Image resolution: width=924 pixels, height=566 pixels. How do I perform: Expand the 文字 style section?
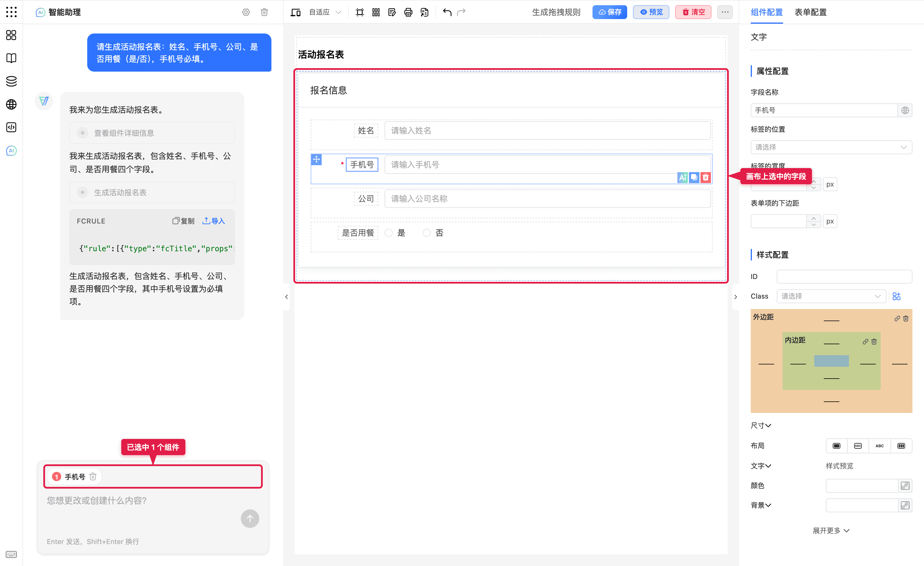click(761, 466)
